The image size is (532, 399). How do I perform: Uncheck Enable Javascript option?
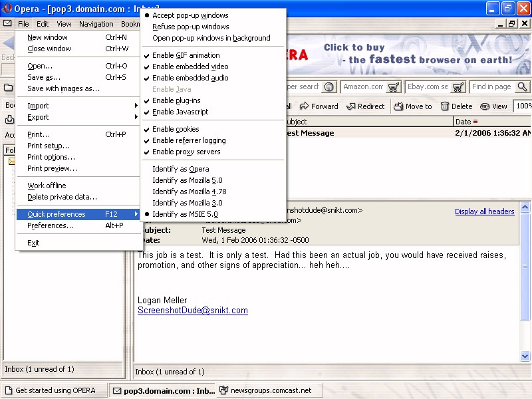[180, 112]
